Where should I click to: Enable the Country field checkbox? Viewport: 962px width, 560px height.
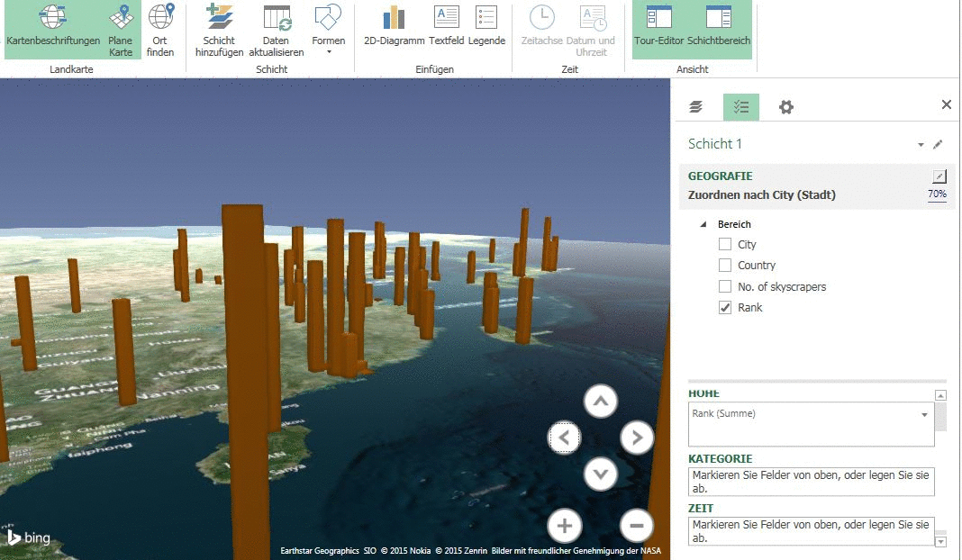point(724,265)
